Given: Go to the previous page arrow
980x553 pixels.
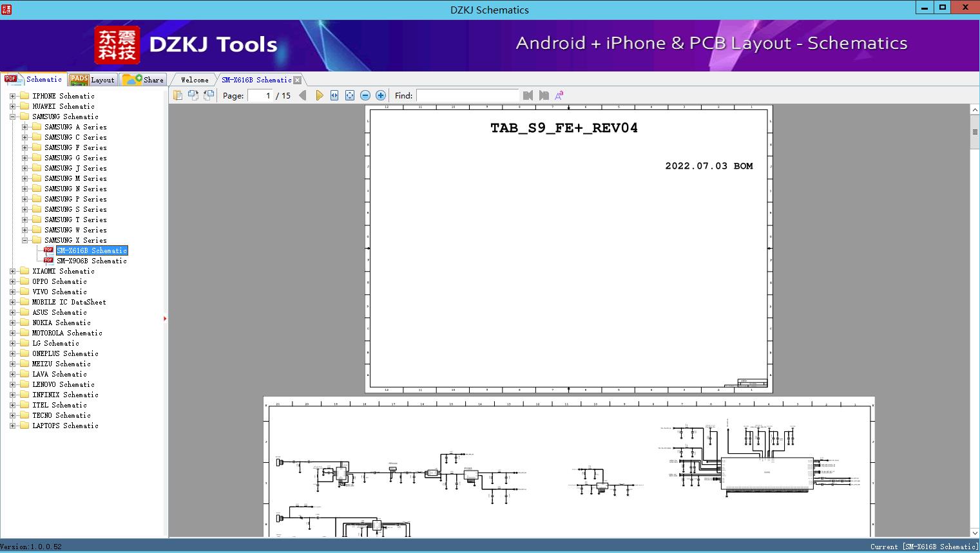Looking at the screenshot, I should [303, 95].
